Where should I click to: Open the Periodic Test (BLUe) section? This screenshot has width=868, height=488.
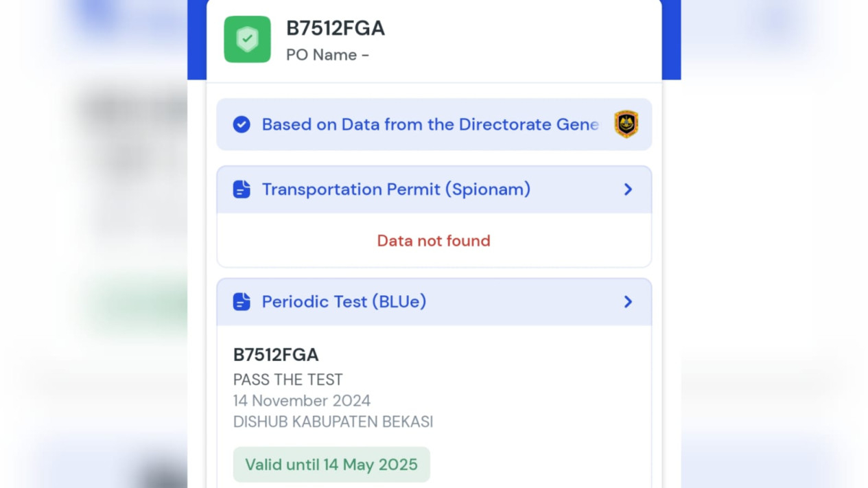434,302
